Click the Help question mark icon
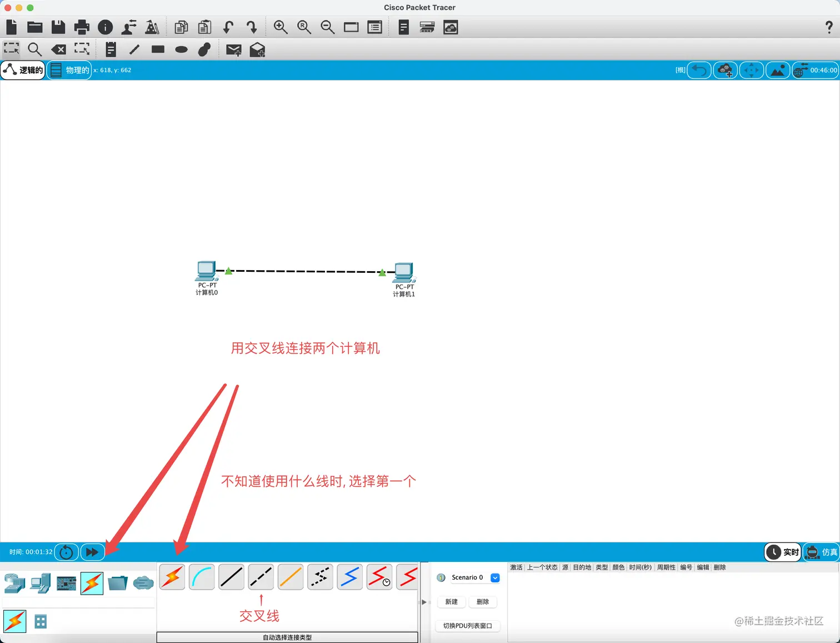This screenshot has height=643, width=840. (829, 27)
